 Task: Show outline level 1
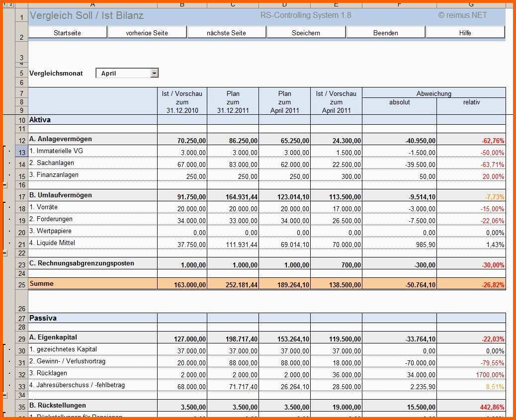5,4
